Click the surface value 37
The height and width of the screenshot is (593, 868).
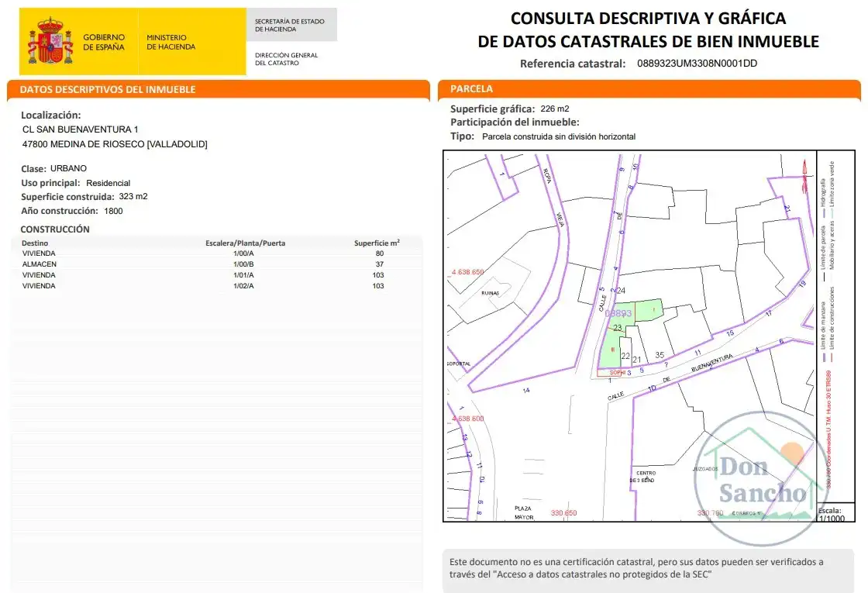pyautogui.click(x=380, y=264)
